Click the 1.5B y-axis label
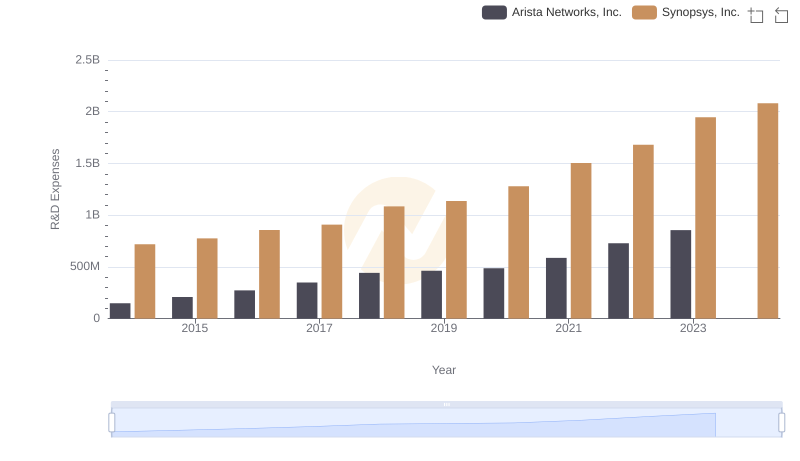Image resolution: width=800 pixels, height=461 pixels. (88, 163)
